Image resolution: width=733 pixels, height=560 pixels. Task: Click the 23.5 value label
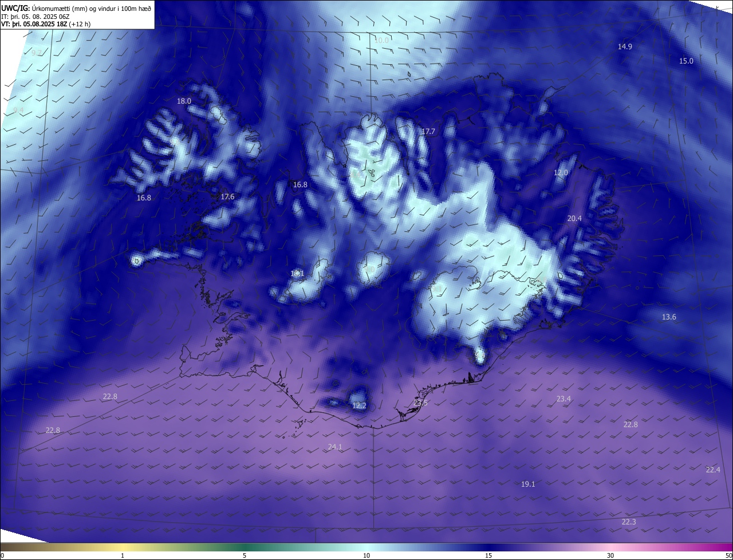(x=420, y=403)
